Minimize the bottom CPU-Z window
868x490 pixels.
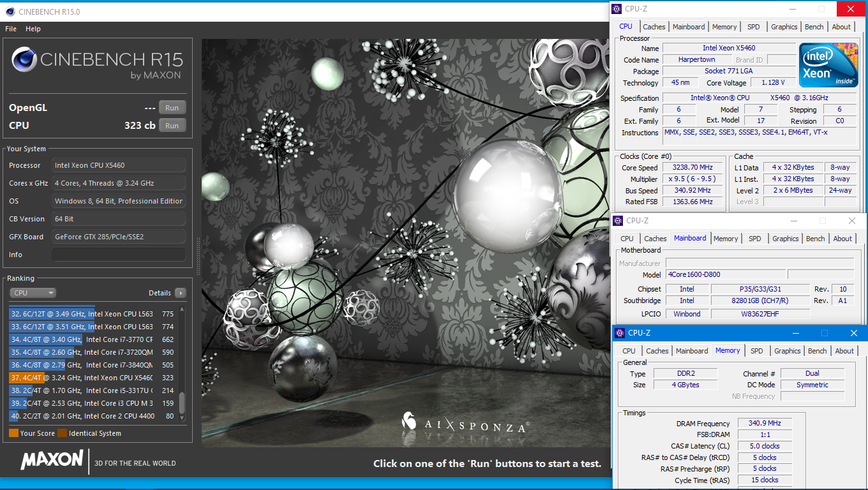[795, 333]
